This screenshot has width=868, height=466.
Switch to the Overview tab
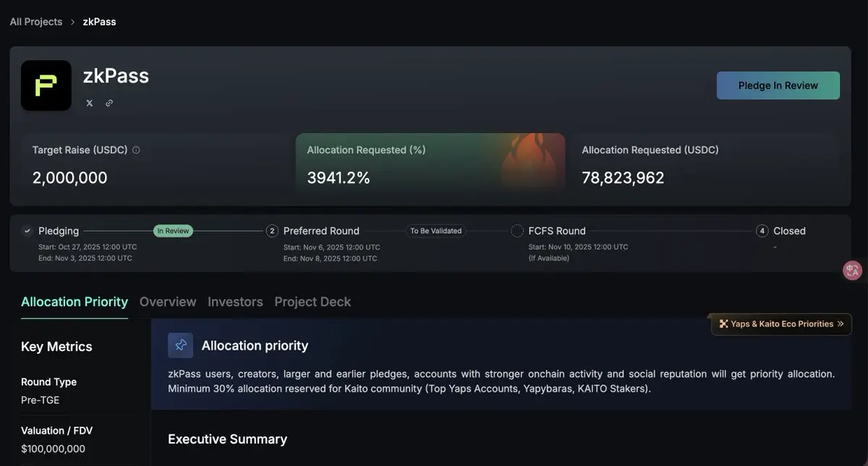pyautogui.click(x=168, y=302)
